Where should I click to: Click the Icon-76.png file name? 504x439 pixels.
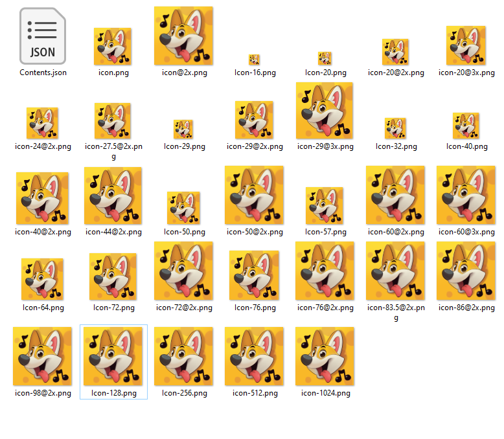pos(255,308)
